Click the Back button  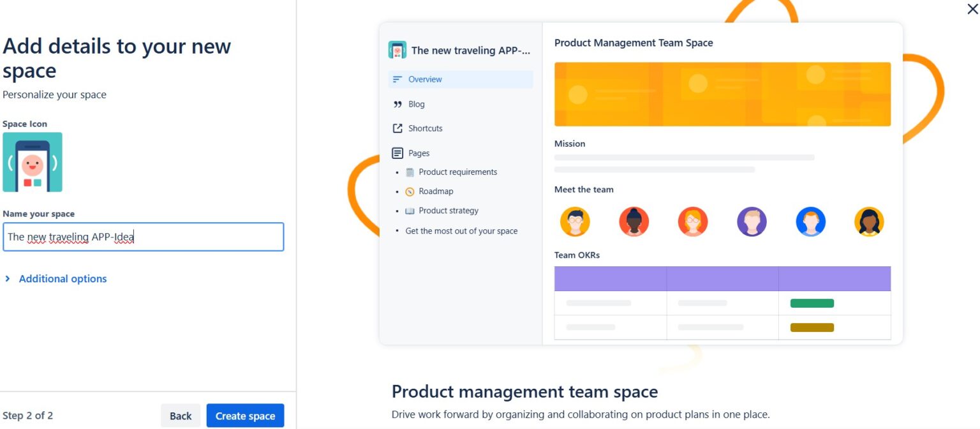(181, 416)
